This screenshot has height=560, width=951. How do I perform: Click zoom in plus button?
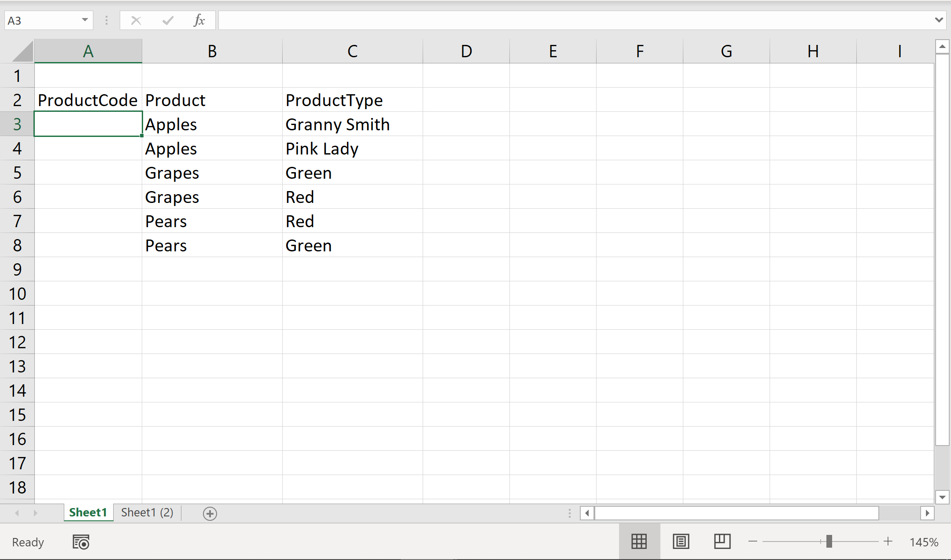(888, 542)
